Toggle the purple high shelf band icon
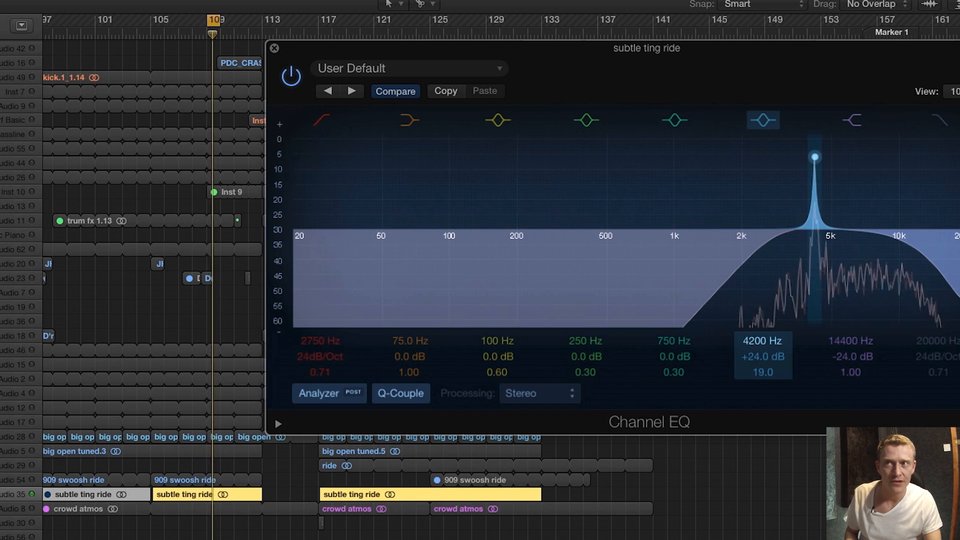 (x=852, y=120)
